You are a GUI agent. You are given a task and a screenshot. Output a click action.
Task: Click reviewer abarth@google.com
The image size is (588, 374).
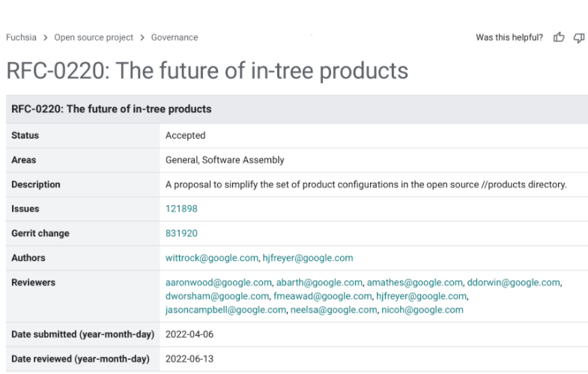[320, 283]
